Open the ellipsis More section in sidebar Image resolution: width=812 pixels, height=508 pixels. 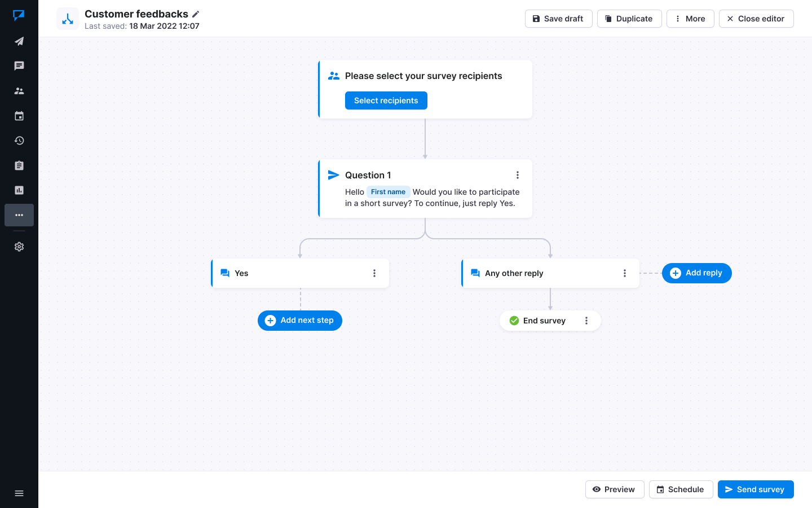pos(19,215)
